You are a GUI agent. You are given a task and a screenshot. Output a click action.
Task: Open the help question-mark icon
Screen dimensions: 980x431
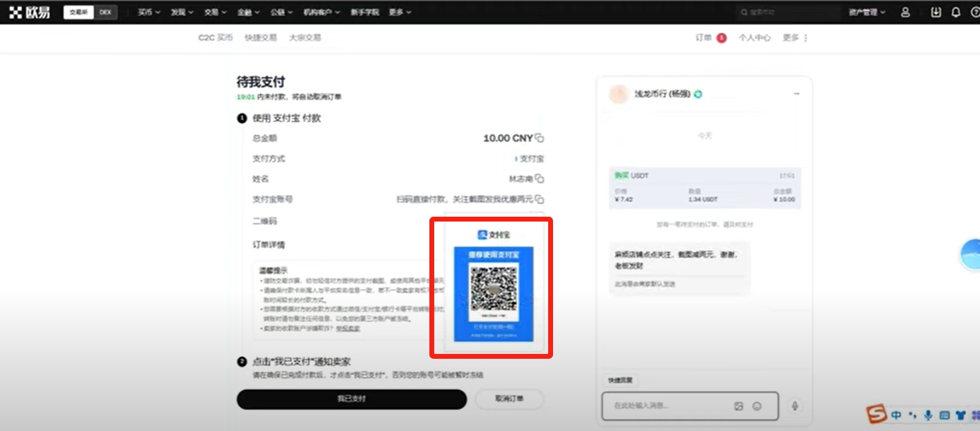tap(975, 13)
